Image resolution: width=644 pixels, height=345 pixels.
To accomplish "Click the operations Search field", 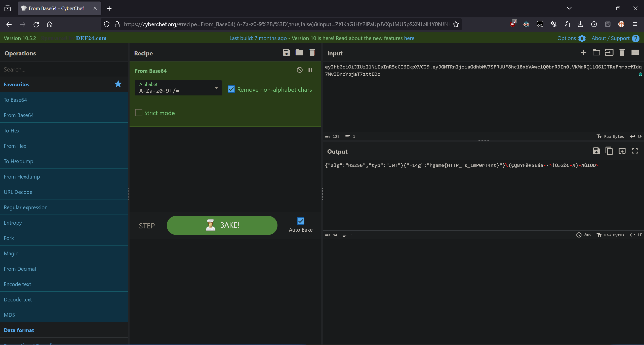I will tap(64, 69).
